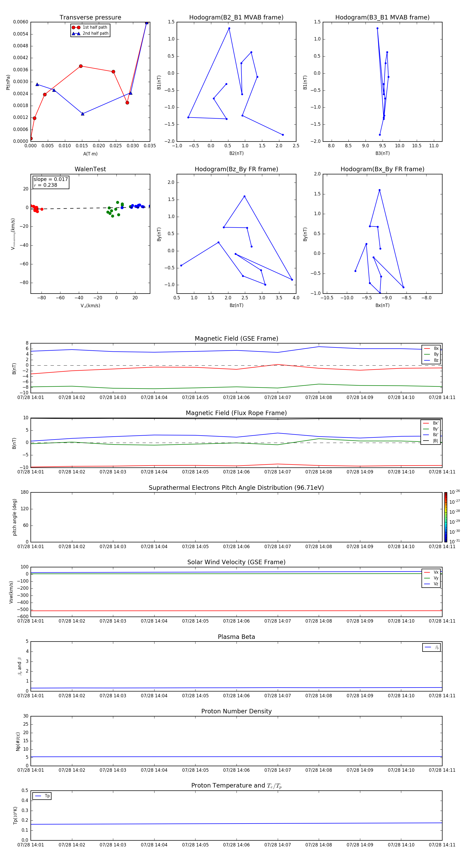Click the black |B| line in flux rope plot
Viewport: 473px width, 868px height.
(x=236, y=418)
